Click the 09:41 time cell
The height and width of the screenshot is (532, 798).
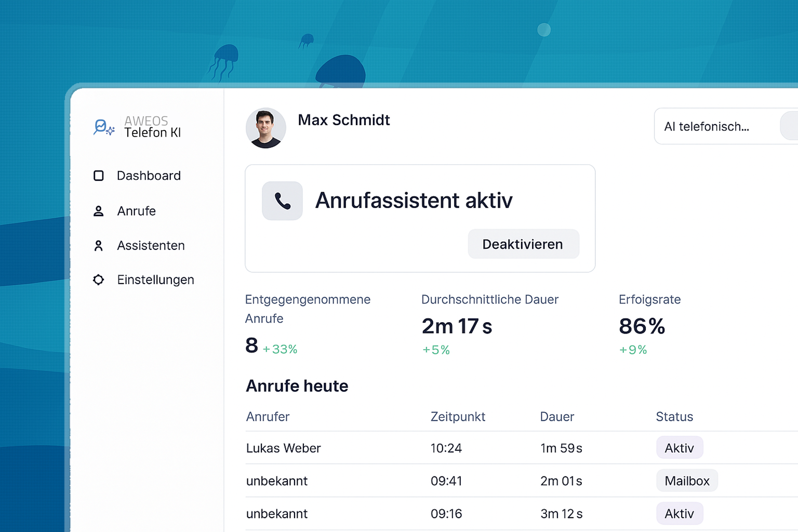click(x=446, y=481)
